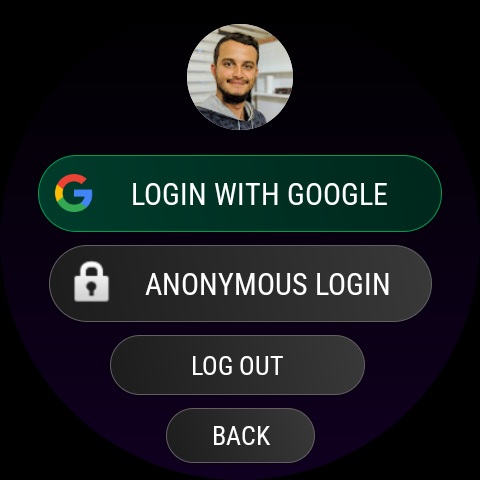Click the LOG OUT button
Screen dimensions: 480x480
tap(237, 365)
